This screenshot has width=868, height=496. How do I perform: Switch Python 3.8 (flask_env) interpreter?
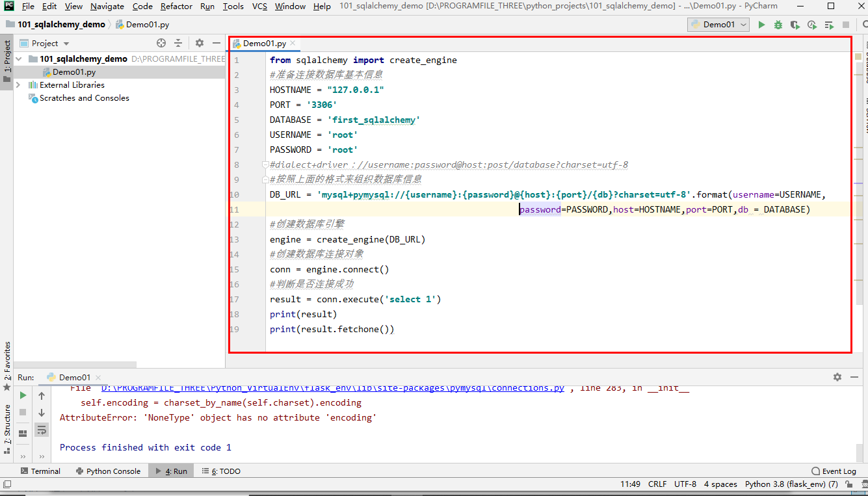[791, 484]
